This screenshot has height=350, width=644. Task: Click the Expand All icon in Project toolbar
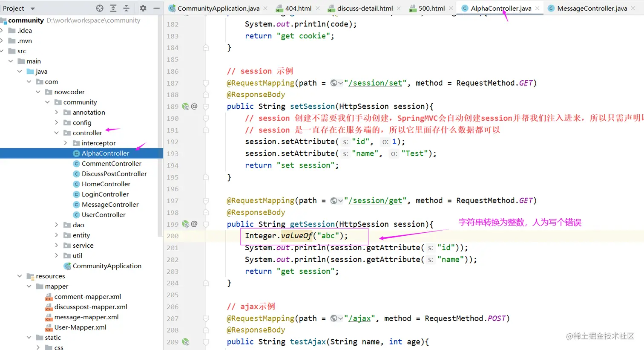[x=113, y=8]
